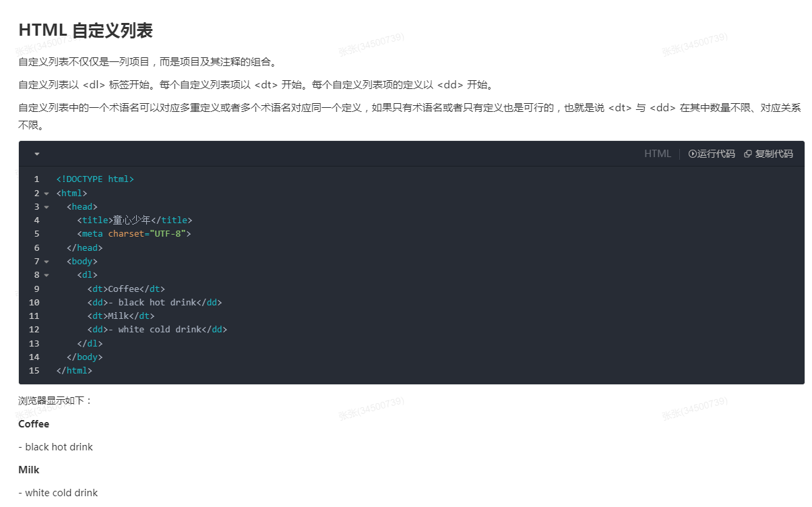
Task: Click the bold Milk output text
Action: (29, 470)
